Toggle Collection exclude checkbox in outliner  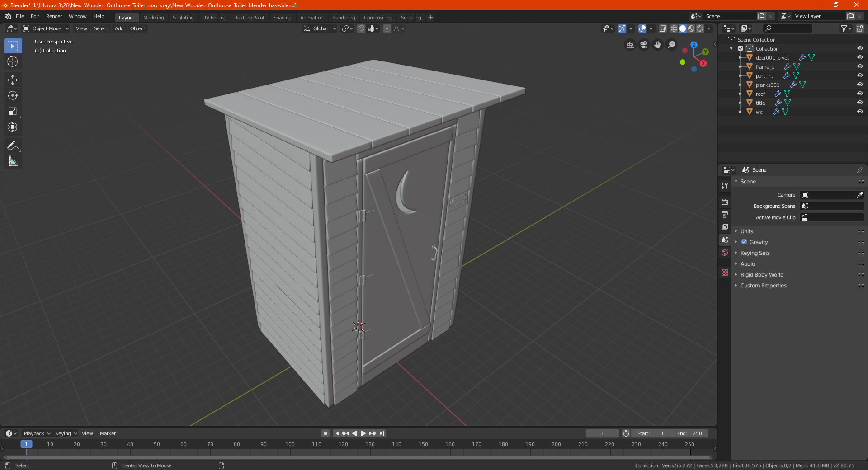pyautogui.click(x=741, y=48)
